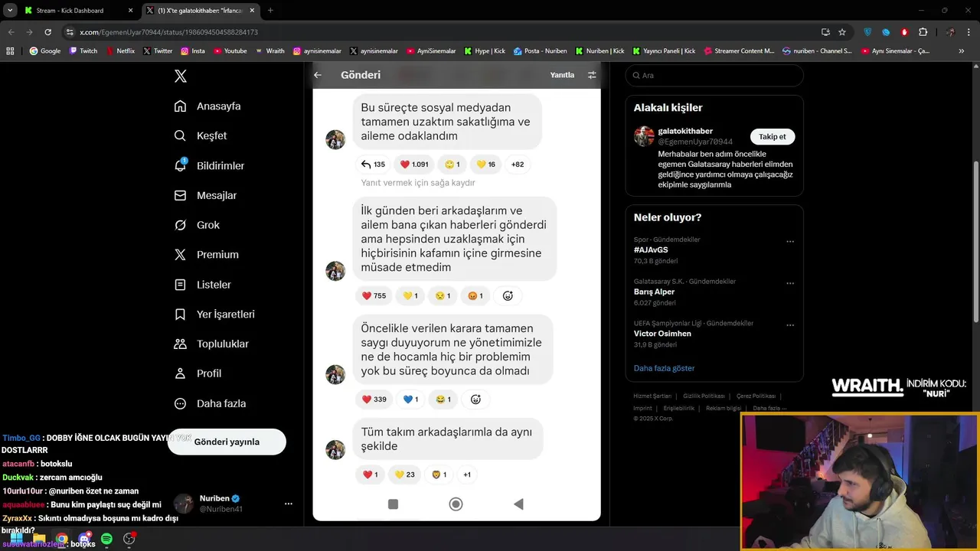The width and height of the screenshot is (980, 551).
Task: Open Keşfet explore page
Action: 201,135
